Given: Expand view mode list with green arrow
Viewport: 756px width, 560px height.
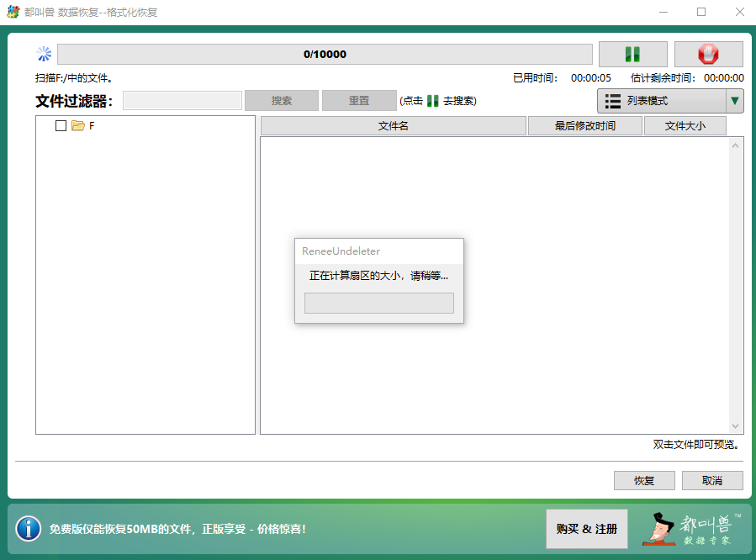Looking at the screenshot, I should 735,101.
